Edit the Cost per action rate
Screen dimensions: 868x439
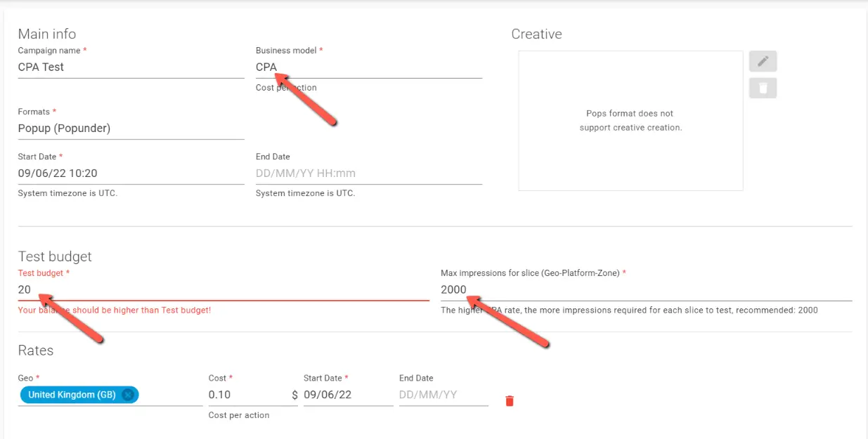pos(247,395)
